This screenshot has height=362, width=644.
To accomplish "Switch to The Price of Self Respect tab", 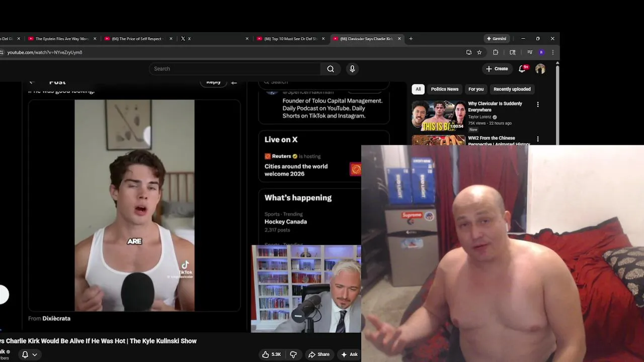I will click(x=138, y=39).
